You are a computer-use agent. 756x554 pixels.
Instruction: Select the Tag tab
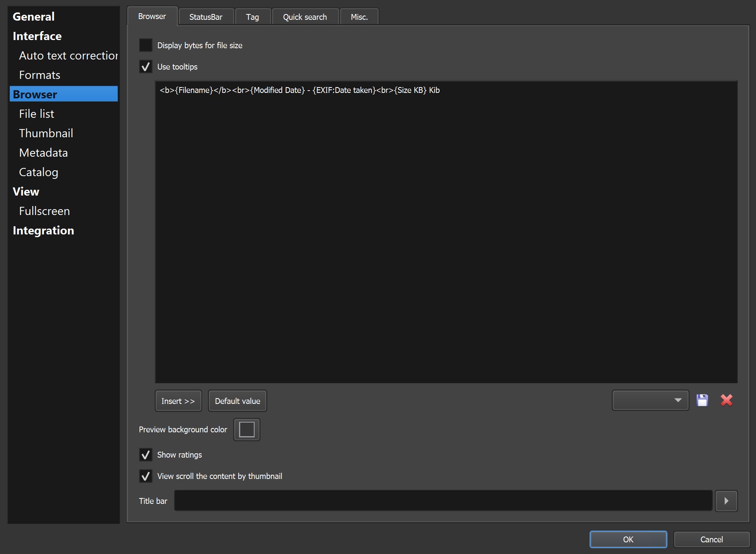[x=252, y=17]
